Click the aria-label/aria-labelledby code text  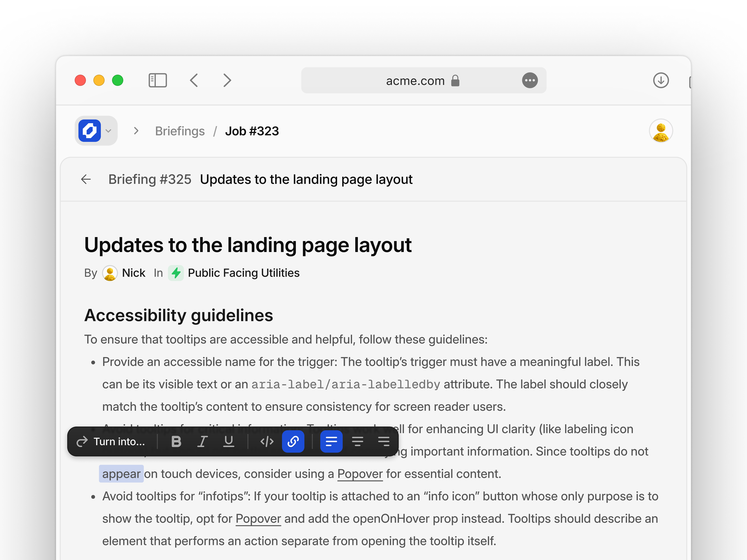346,385
